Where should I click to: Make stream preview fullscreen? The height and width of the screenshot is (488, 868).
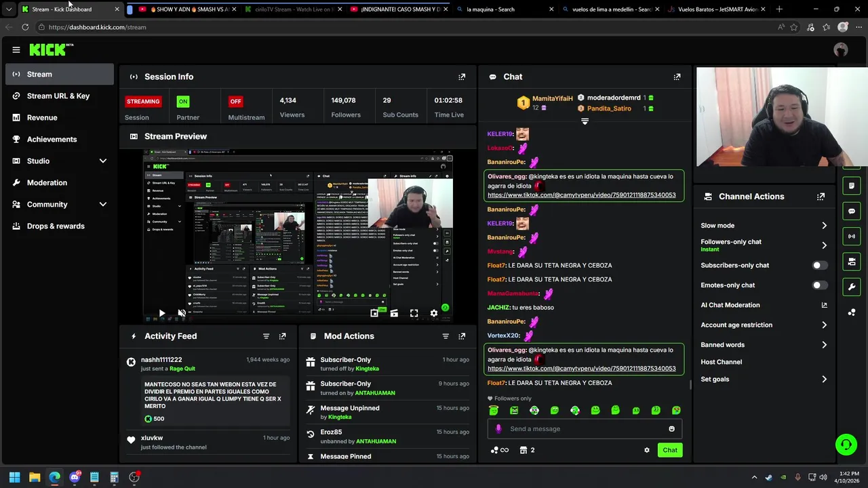[414, 313]
